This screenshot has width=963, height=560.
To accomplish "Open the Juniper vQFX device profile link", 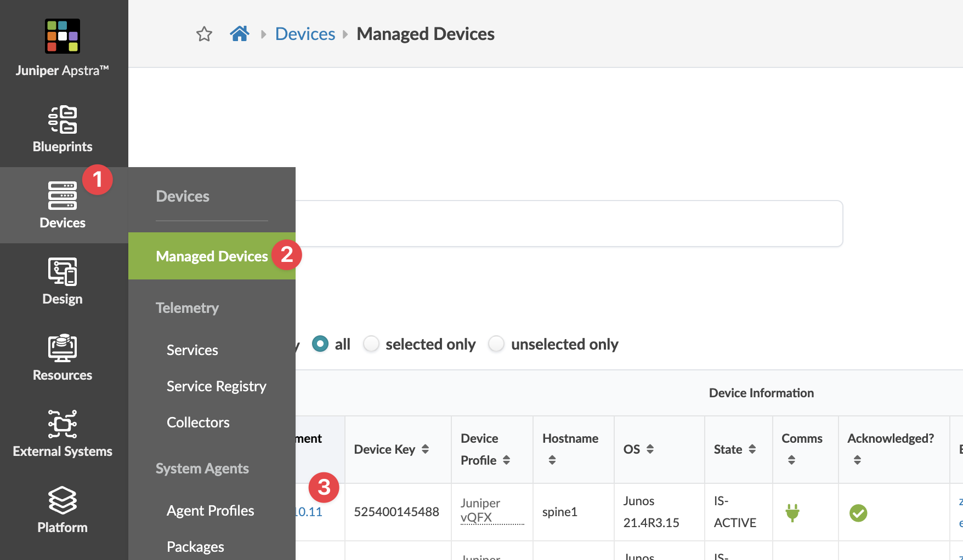I will coord(480,510).
